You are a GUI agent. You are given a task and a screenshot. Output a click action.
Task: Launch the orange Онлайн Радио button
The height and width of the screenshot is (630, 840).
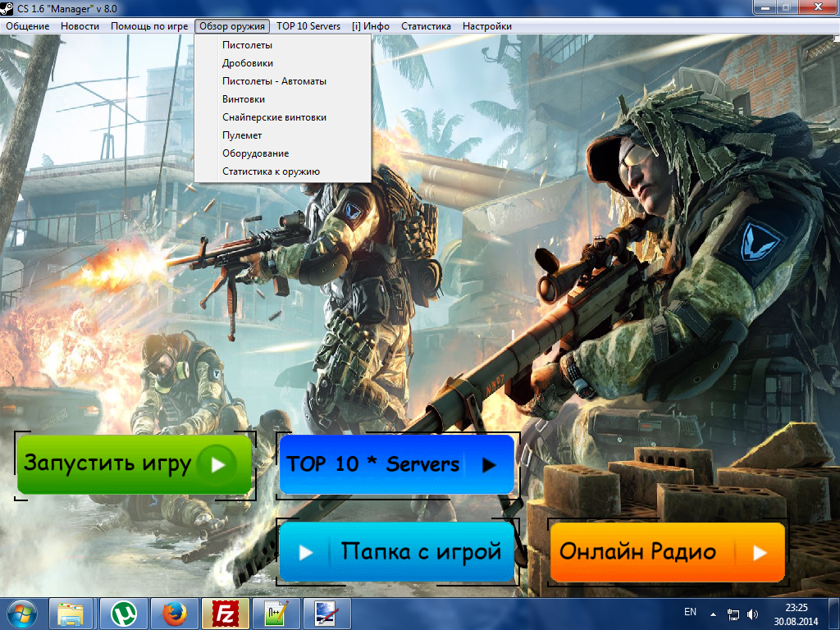click(668, 552)
